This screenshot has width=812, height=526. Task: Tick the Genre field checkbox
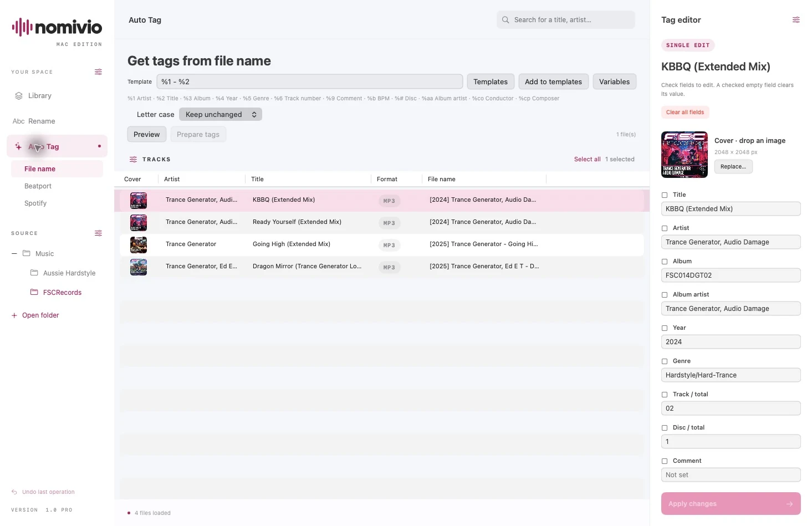point(665,361)
